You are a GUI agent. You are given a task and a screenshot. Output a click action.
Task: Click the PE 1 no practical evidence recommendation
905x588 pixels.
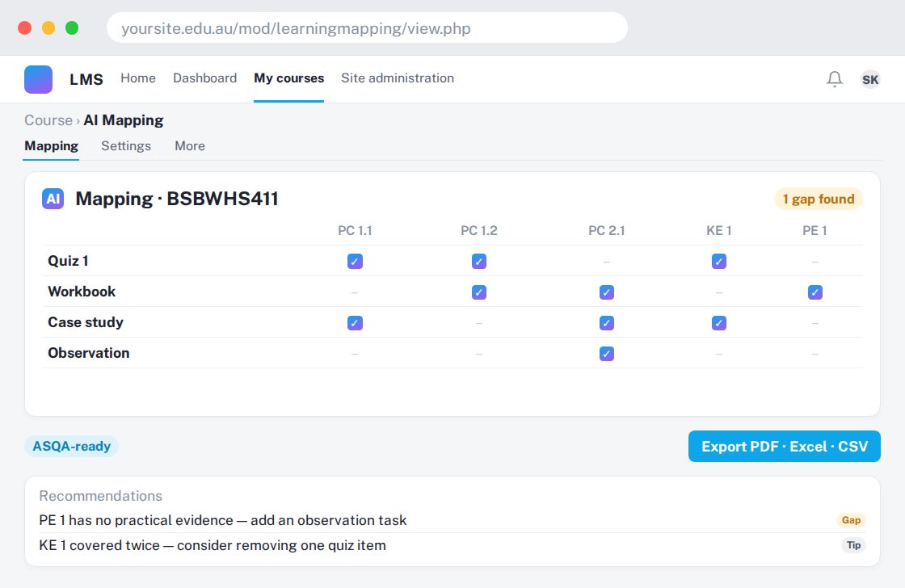click(x=223, y=520)
